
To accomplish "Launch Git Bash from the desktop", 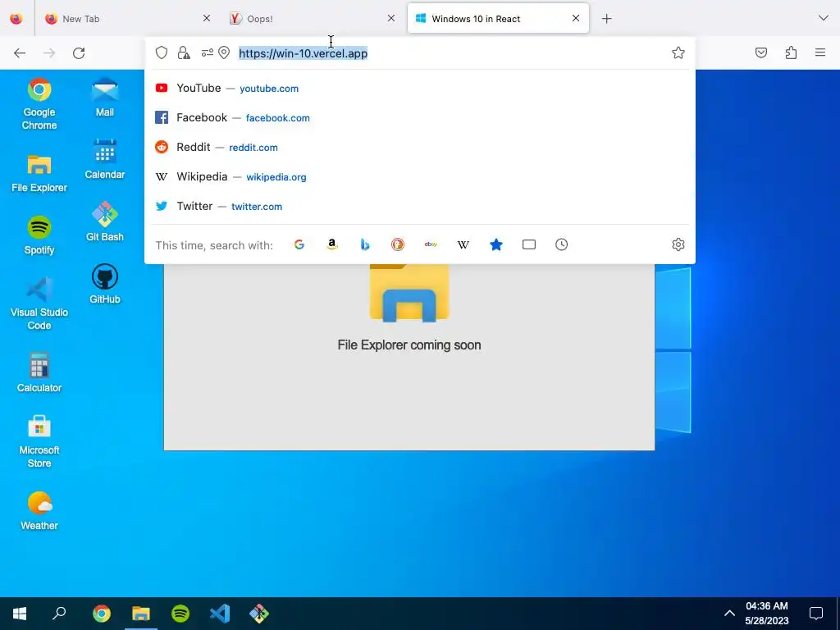I will 104,221.
